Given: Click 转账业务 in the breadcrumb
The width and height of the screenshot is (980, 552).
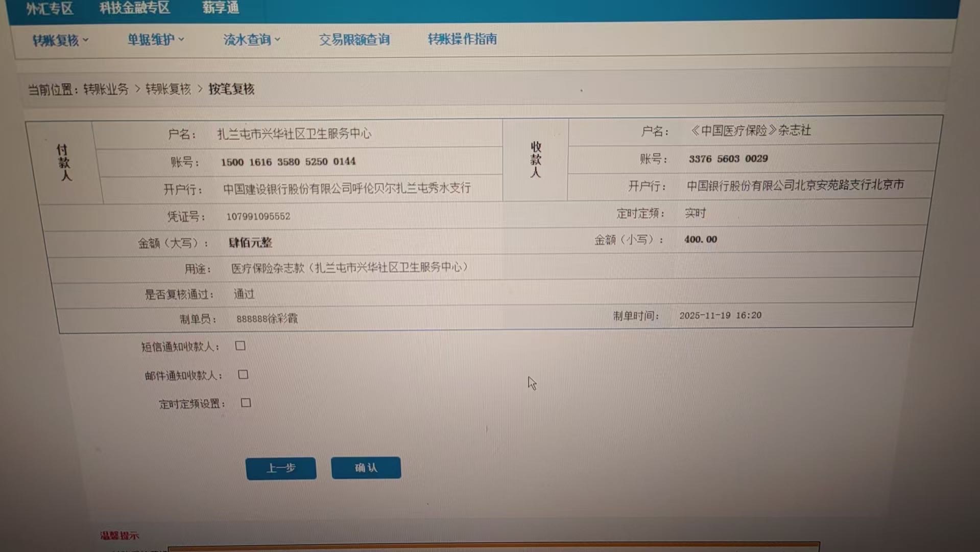Looking at the screenshot, I should [x=106, y=89].
